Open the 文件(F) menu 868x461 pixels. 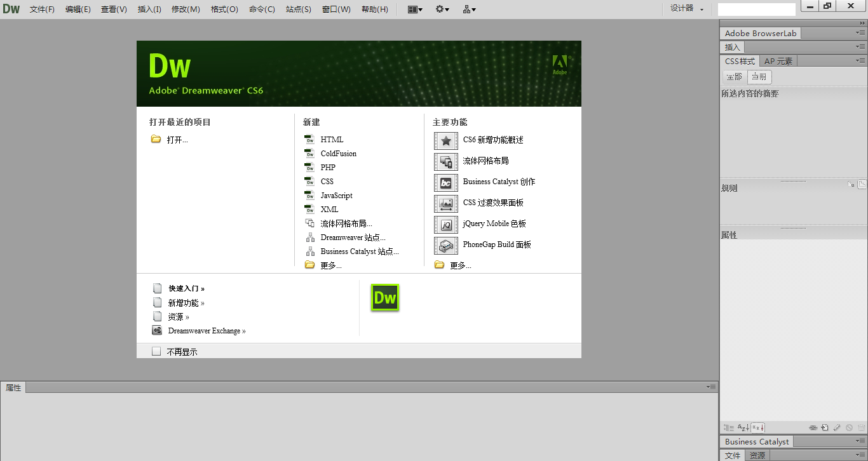(x=43, y=10)
